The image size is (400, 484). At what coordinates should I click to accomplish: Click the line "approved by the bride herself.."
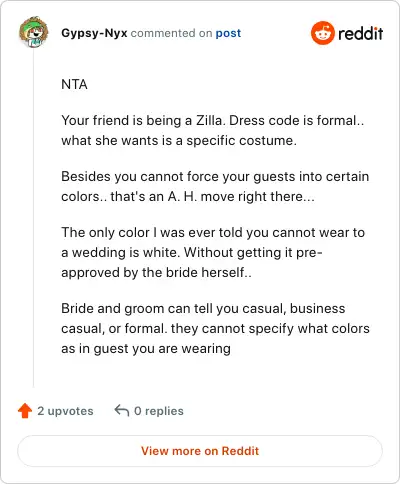[x=156, y=272]
